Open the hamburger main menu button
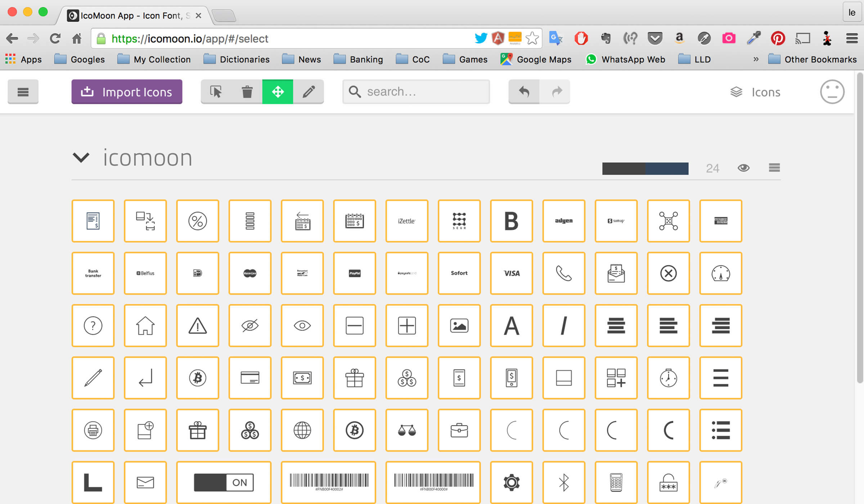 click(x=23, y=92)
